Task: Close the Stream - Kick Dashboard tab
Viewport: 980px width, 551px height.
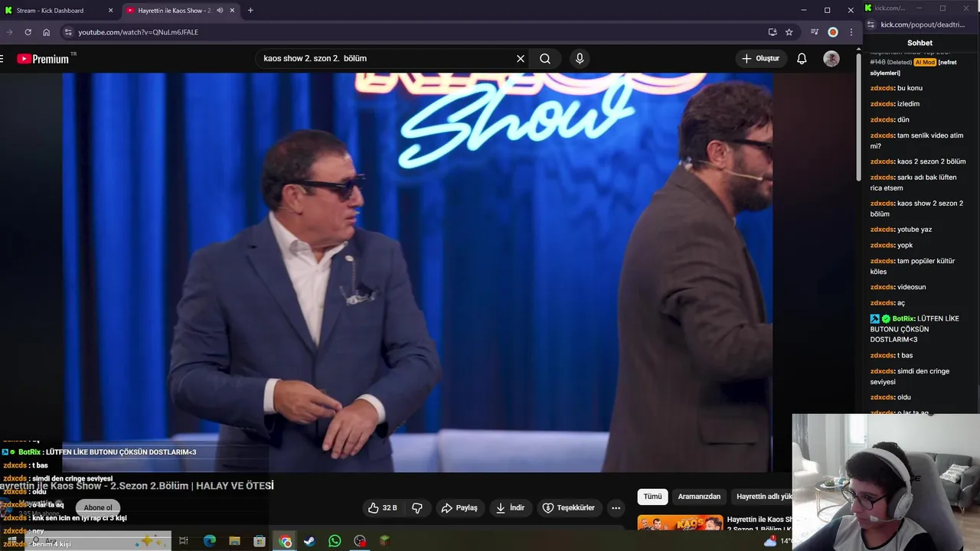Action: pyautogui.click(x=110, y=10)
